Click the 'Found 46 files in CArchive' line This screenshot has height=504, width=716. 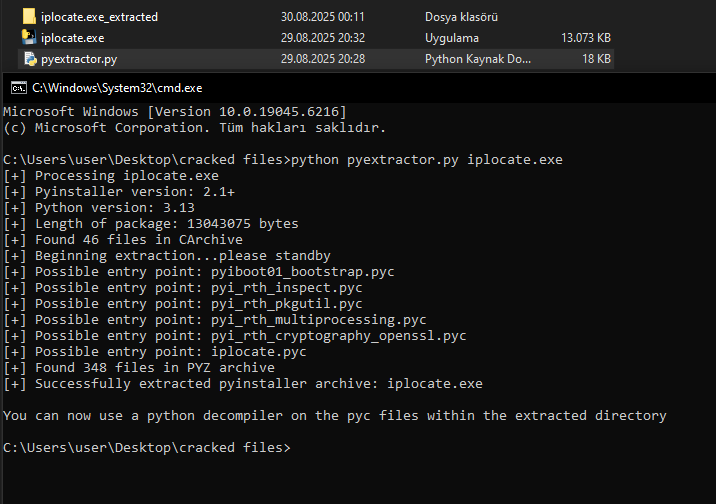click(123, 240)
